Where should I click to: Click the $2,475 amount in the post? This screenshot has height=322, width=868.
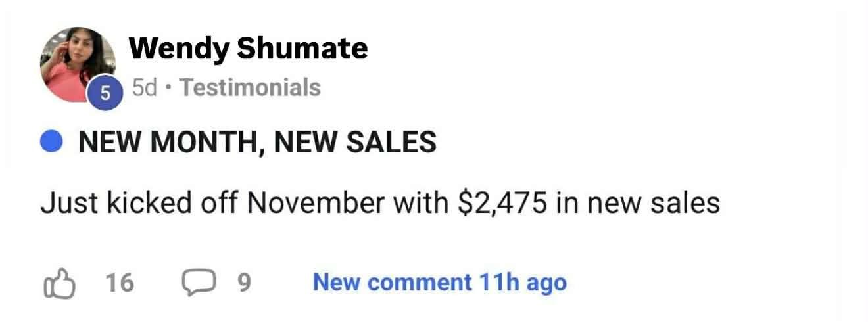coord(502,204)
